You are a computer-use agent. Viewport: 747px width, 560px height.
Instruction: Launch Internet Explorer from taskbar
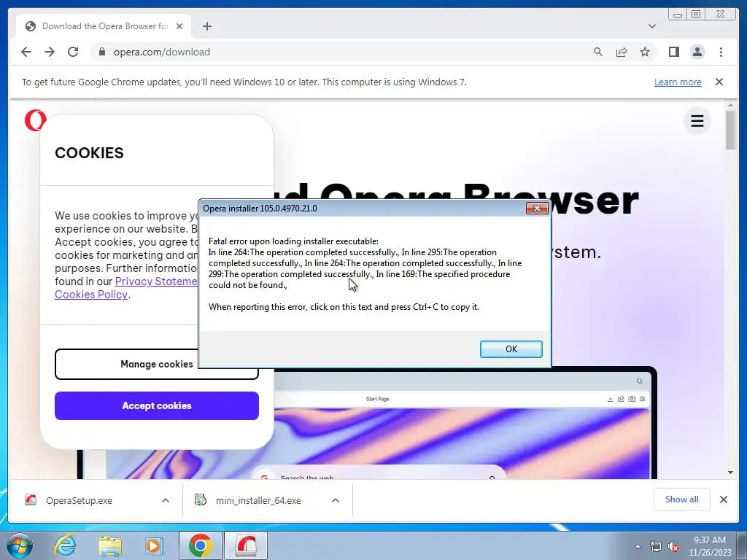point(65,545)
